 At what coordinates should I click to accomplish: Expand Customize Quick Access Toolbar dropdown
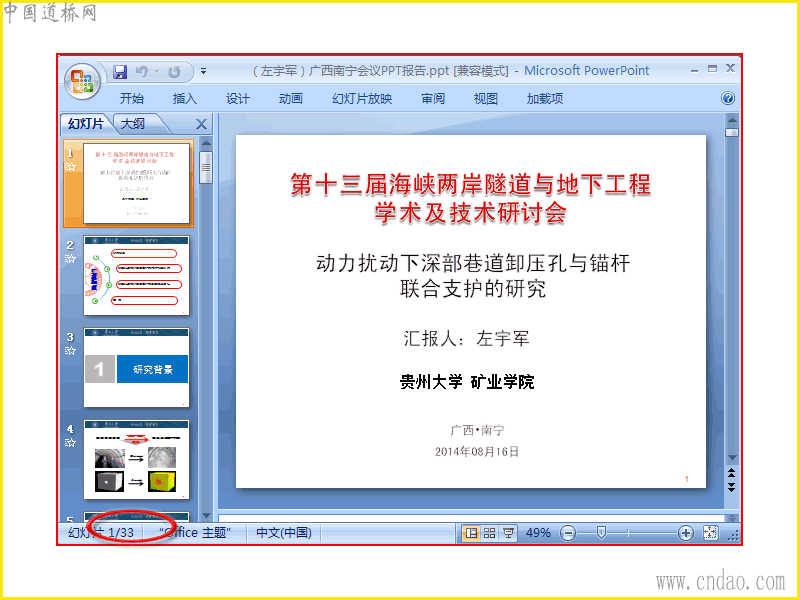(204, 71)
